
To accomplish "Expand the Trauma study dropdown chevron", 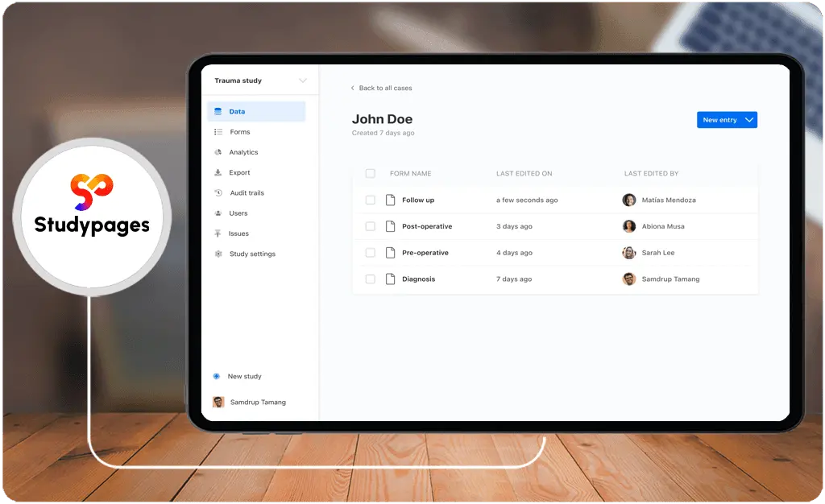I will [x=303, y=81].
